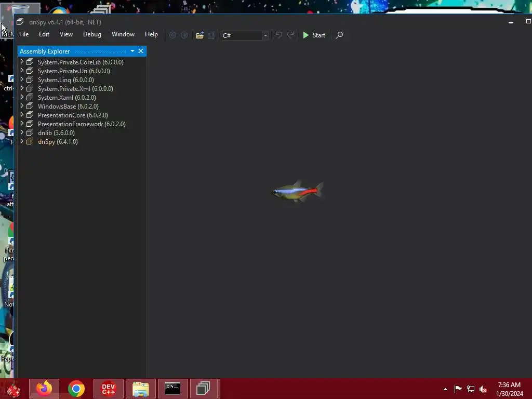
Task: Open the Window menu
Action: (x=123, y=34)
